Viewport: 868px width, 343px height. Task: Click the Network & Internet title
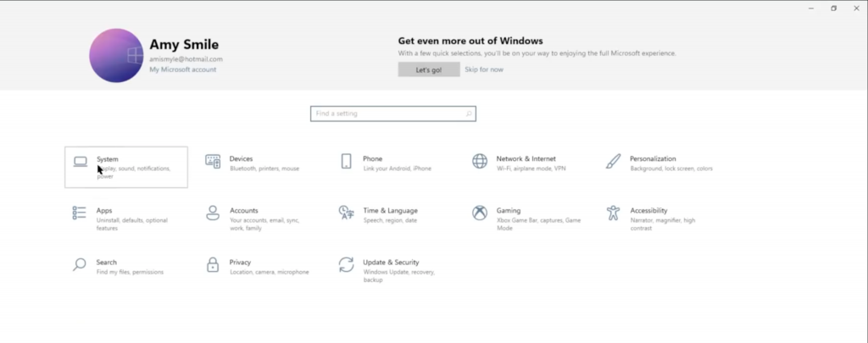click(526, 158)
